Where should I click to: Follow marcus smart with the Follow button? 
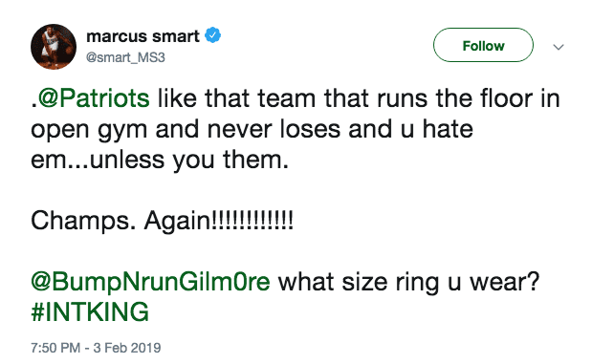tap(483, 45)
